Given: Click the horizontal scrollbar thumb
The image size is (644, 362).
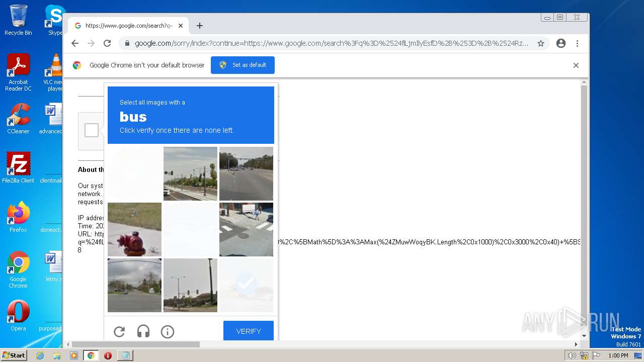Looking at the screenshot, I should tap(136, 344).
